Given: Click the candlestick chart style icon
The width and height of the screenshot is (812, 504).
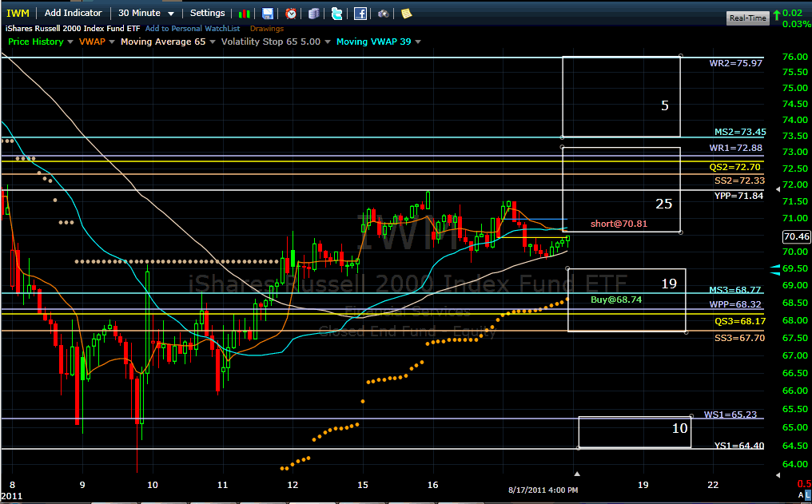Looking at the screenshot, I should [245, 14].
